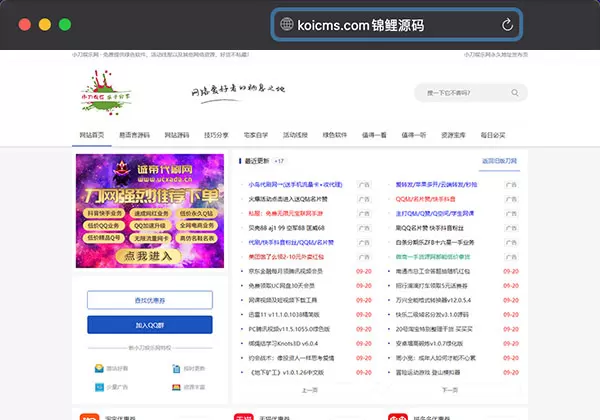Open the PC腾讯视频v11.5.1055.0 post
This screenshot has height=420, width=600.
(x=289, y=329)
